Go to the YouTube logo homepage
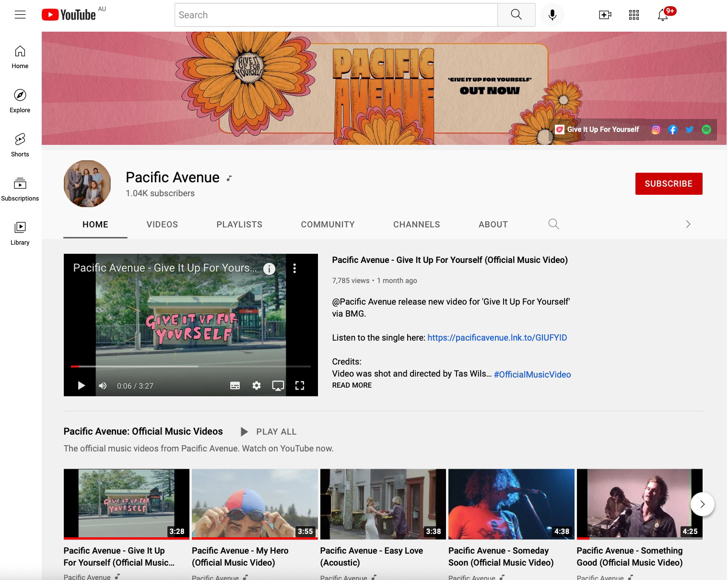The height and width of the screenshot is (580, 728). point(69,15)
